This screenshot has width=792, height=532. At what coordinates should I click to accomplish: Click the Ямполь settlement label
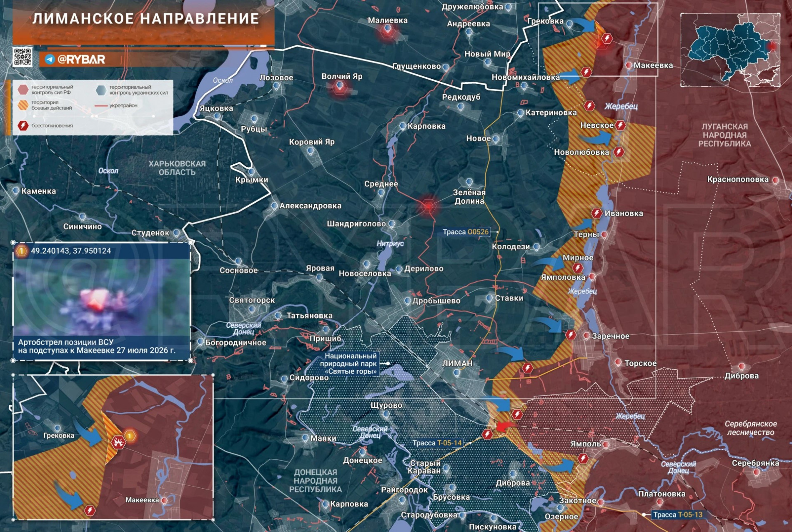pyautogui.click(x=586, y=444)
